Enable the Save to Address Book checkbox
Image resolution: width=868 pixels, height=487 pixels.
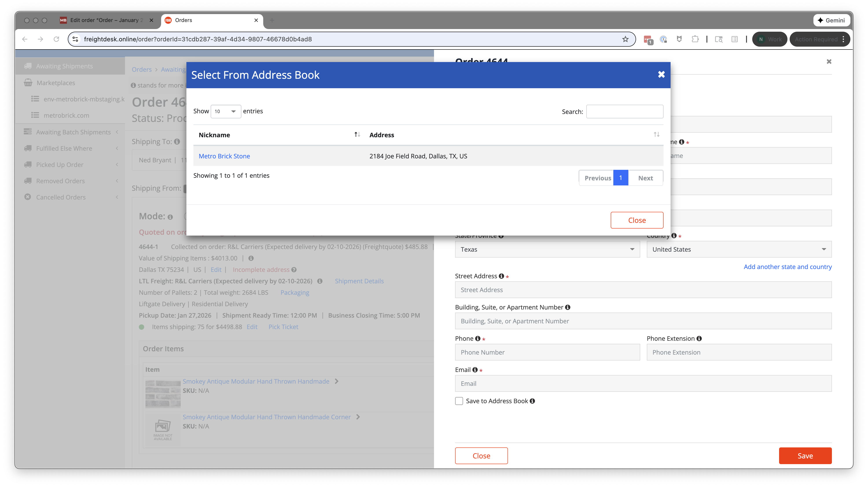(459, 401)
